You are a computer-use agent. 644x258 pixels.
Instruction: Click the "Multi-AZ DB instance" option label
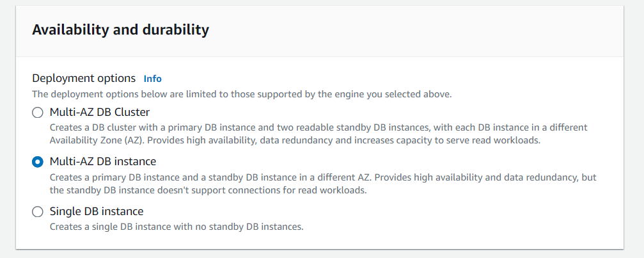[103, 161]
